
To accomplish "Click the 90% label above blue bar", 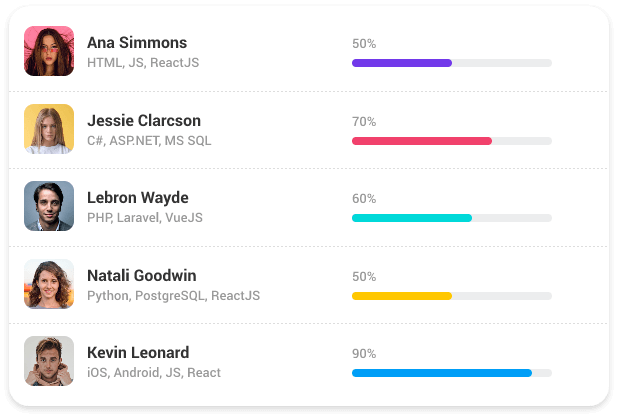I will coord(364,354).
